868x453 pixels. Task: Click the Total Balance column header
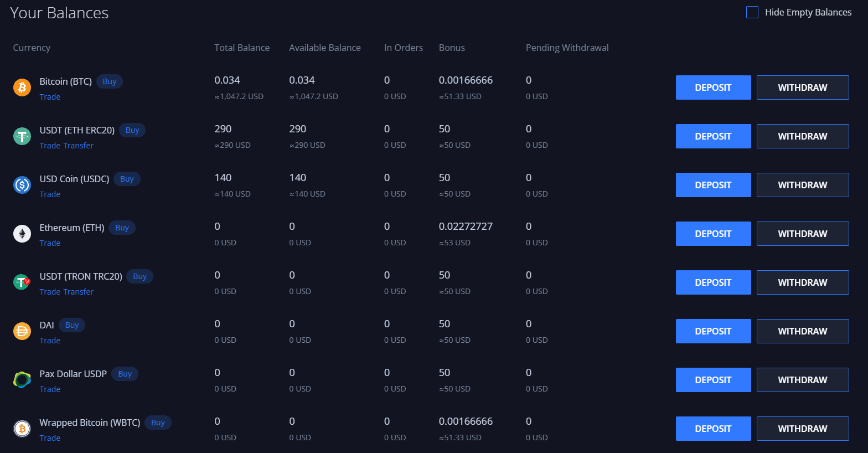coord(242,48)
